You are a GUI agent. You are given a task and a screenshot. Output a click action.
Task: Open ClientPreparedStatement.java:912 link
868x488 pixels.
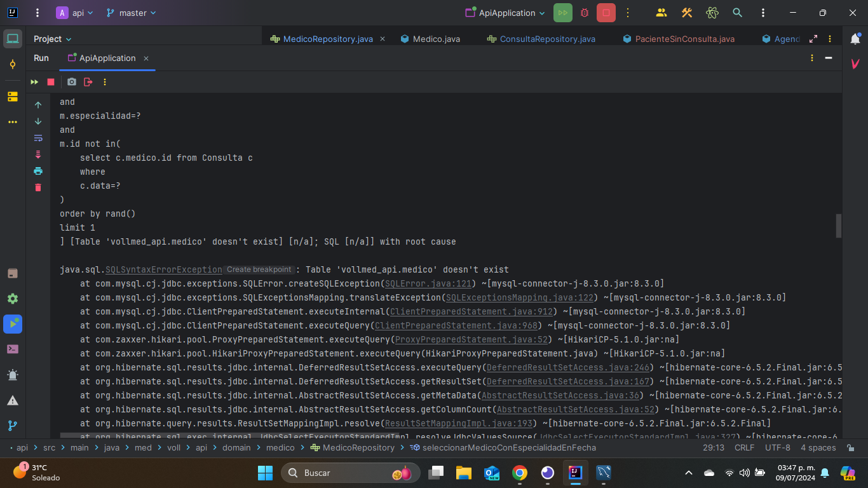pos(471,311)
